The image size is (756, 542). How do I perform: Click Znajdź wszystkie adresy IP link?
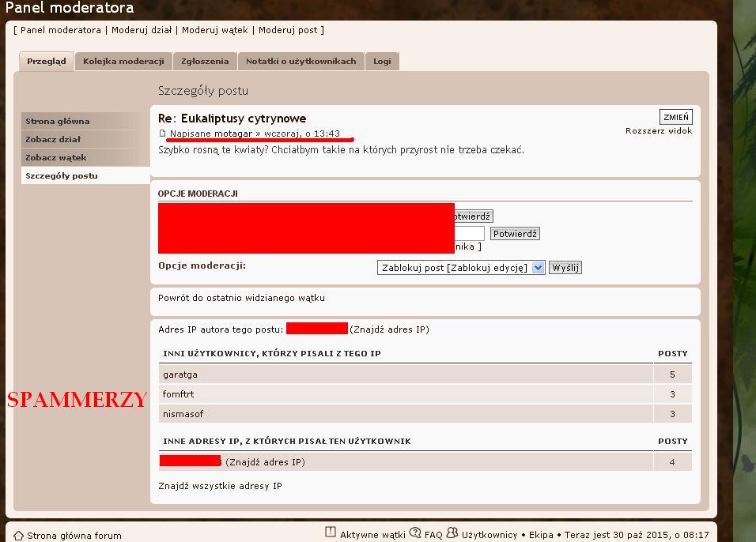pos(220,486)
